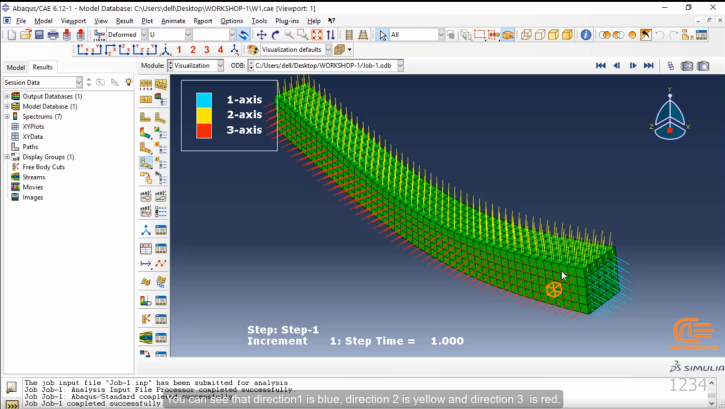This screenshot has width=725, height=409.
Task: Click the Cycle Views arrows icon
Action: click(x=331, y=35)
